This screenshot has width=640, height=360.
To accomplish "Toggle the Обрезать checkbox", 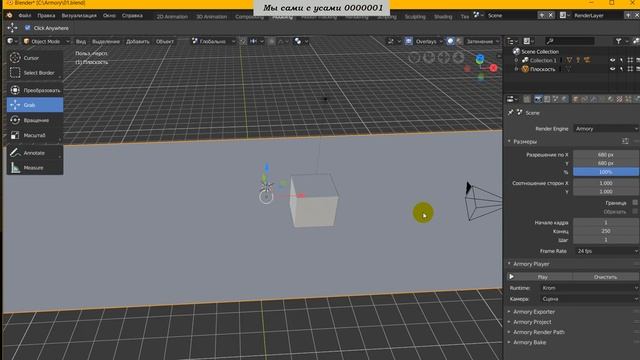I will coord(635,211).
